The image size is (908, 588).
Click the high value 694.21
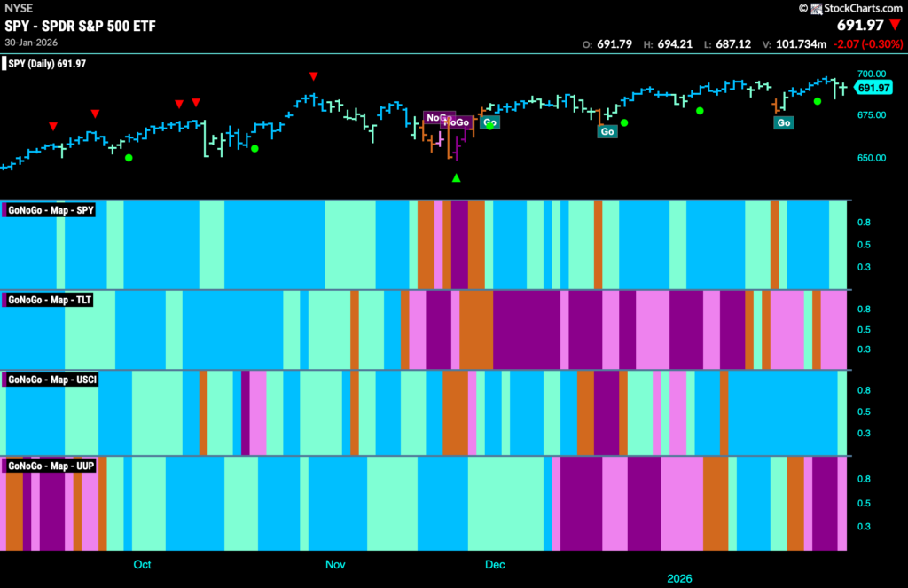675,44
